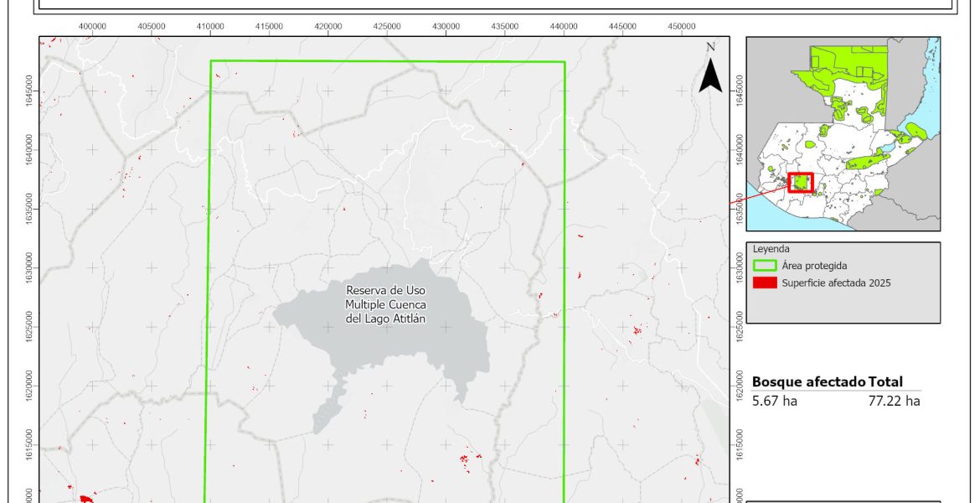The width and height of the screenshot is (980, 503).
Task: Click the green Área protegida legend swatch
Action: point(765,266)
